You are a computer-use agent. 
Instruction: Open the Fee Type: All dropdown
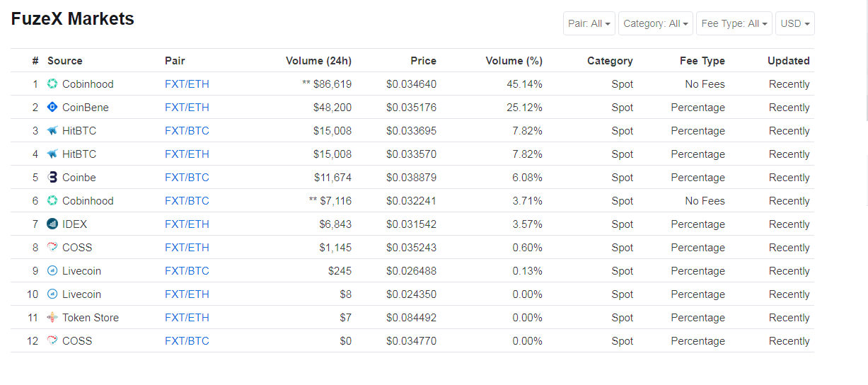point(734,23)
